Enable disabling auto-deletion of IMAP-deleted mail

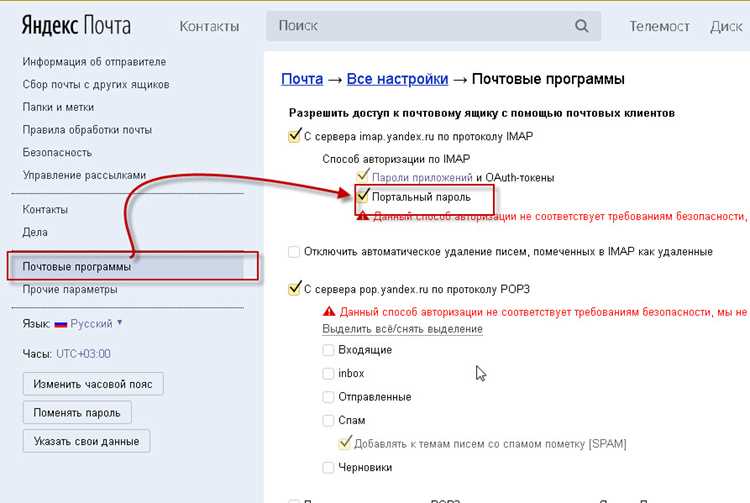click(x=294, y=252)
